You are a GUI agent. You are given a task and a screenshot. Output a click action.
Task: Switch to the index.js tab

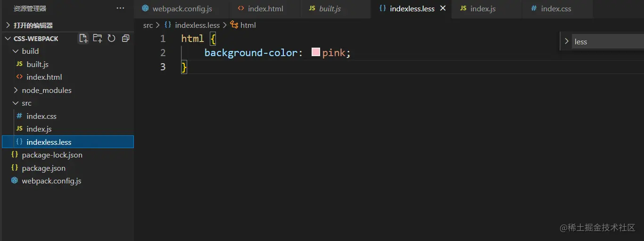click(x=487, y=9)
